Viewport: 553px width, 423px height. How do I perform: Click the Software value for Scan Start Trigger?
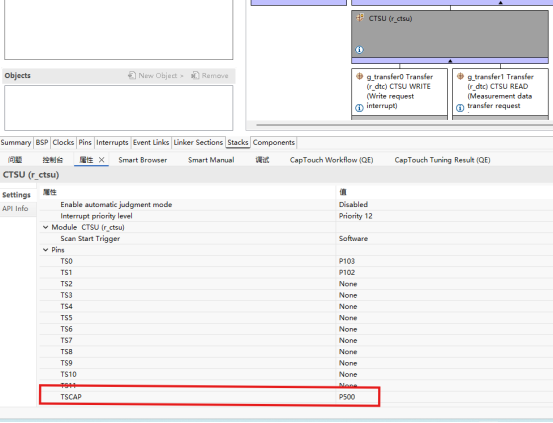353,238
